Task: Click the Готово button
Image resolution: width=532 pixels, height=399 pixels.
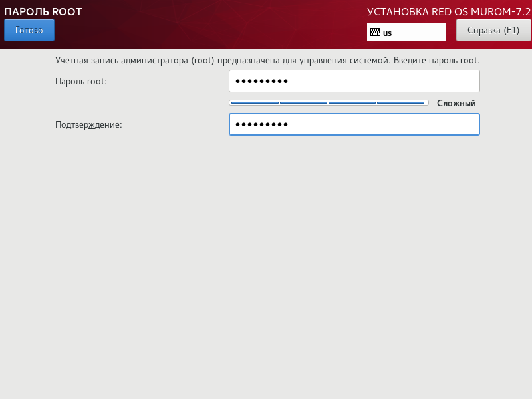Action: pyautogui.click(x=29, y=30)
